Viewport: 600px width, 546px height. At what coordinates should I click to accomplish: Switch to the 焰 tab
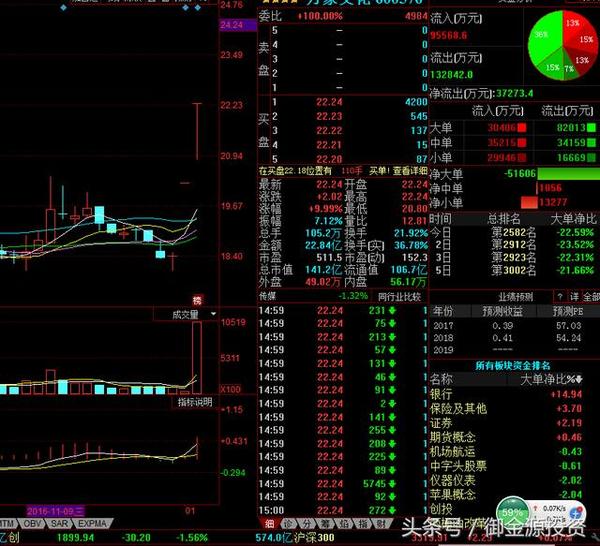pyautogui.click(x=345, y=523)
